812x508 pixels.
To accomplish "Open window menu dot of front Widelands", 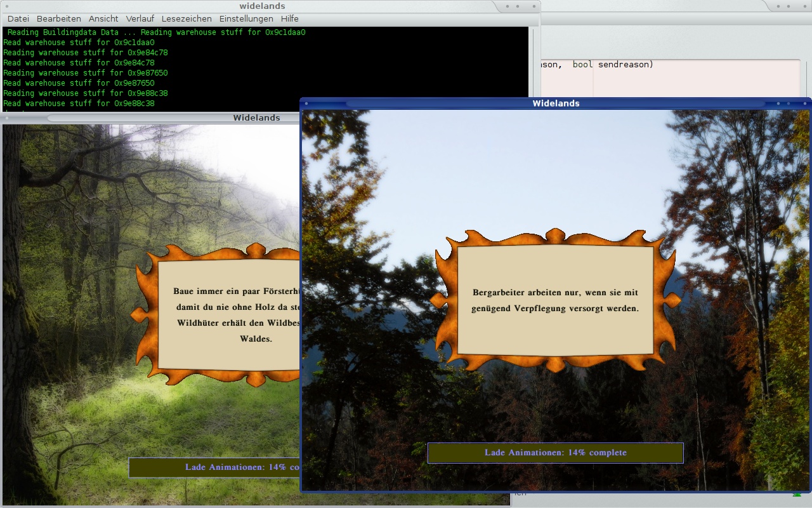I will (306, 103).
